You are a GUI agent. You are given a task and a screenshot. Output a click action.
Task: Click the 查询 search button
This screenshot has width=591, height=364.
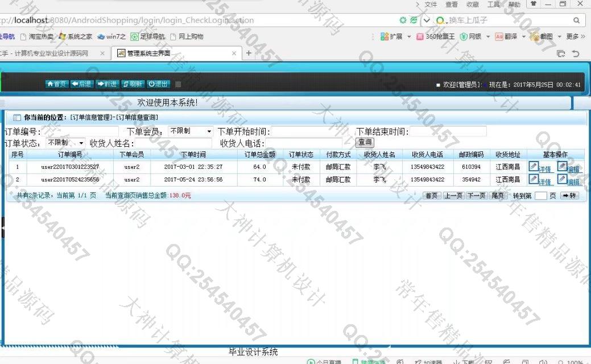(365, 142)
